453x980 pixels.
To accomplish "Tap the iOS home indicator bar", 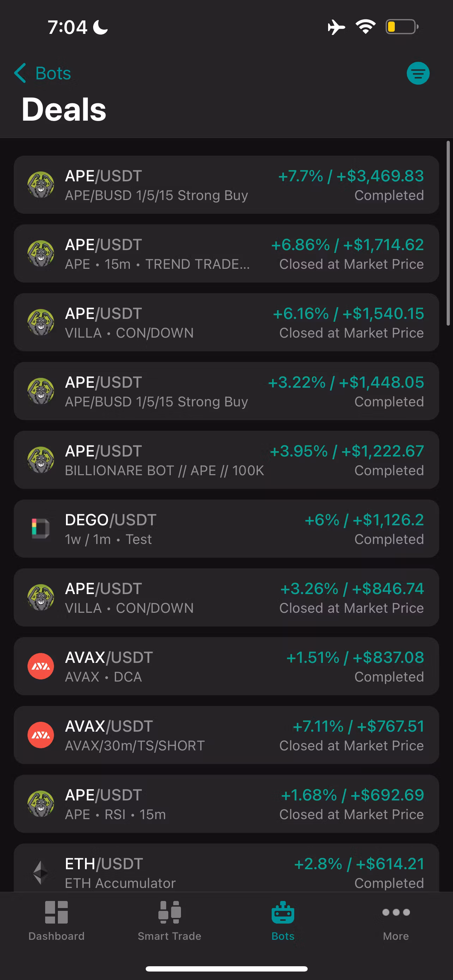I will point(226,969).
